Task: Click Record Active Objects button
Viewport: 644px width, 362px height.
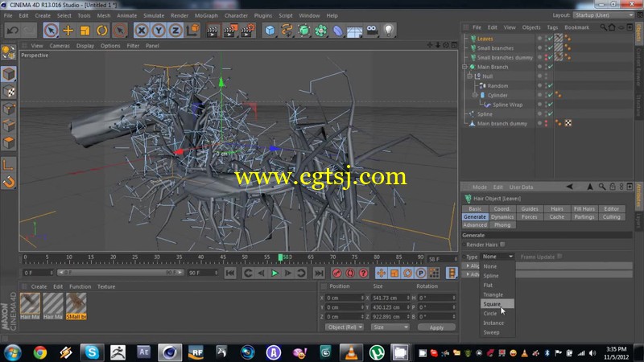Action: pos(336,273)
